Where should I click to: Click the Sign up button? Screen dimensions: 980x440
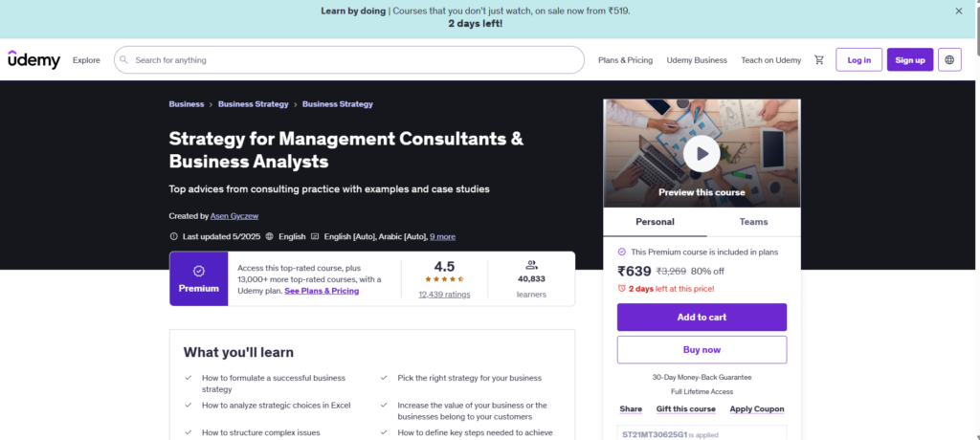click(910, 60)
